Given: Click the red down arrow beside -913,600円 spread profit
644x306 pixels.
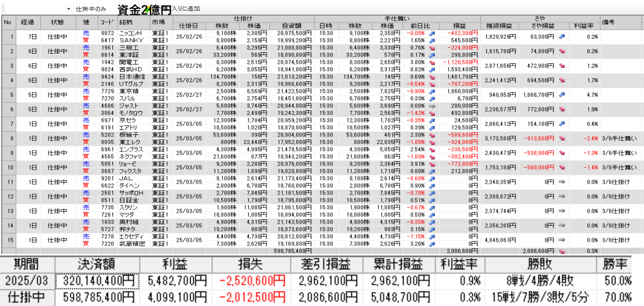Looking at the screenshot, I should pos(561,138).
